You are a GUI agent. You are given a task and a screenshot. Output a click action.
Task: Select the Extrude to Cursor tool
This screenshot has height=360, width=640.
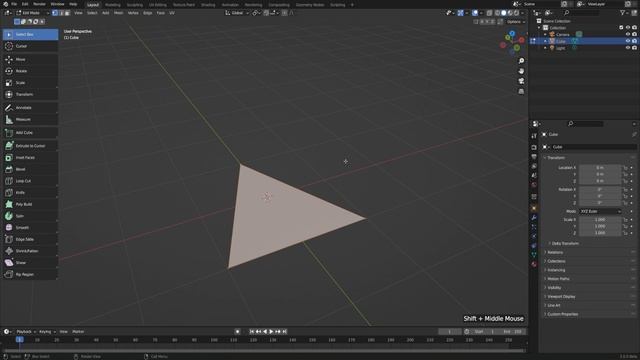30,146
